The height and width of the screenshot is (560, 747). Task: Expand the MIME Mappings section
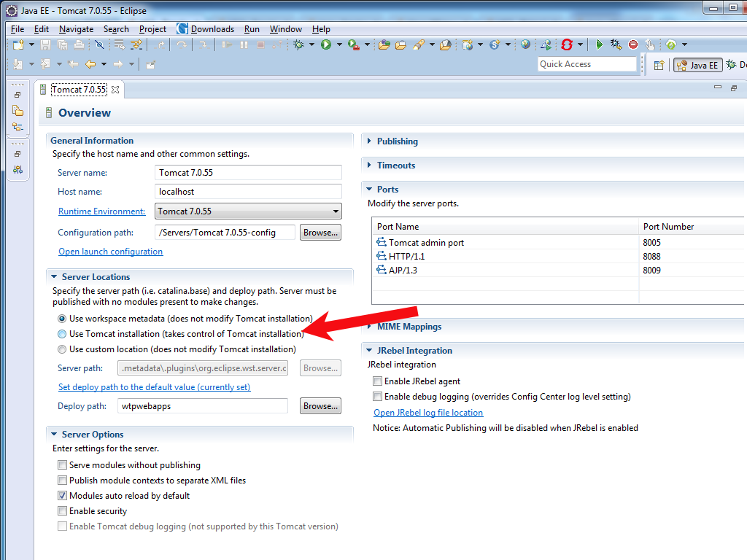(369, 327)
